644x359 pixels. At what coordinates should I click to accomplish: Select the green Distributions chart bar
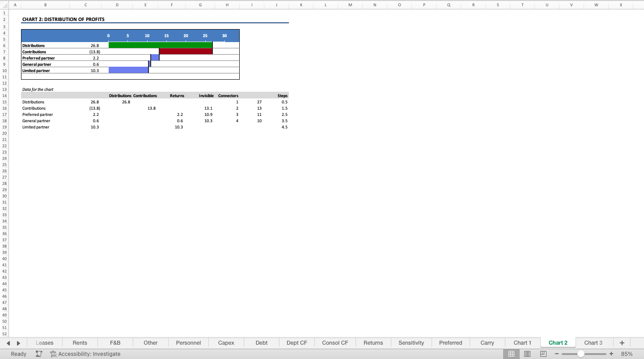click(160, 45)
